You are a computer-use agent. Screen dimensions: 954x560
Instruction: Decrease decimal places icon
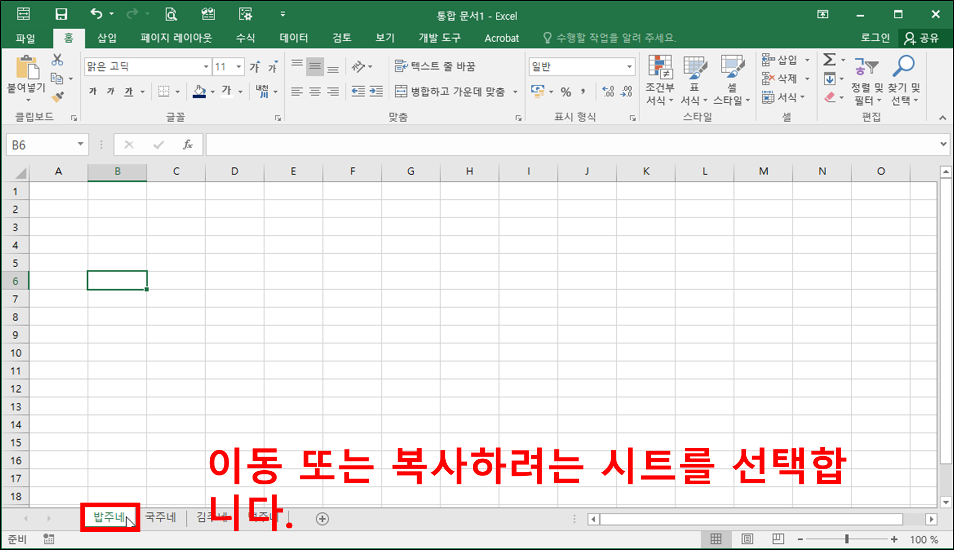click(x=626, y=92)
